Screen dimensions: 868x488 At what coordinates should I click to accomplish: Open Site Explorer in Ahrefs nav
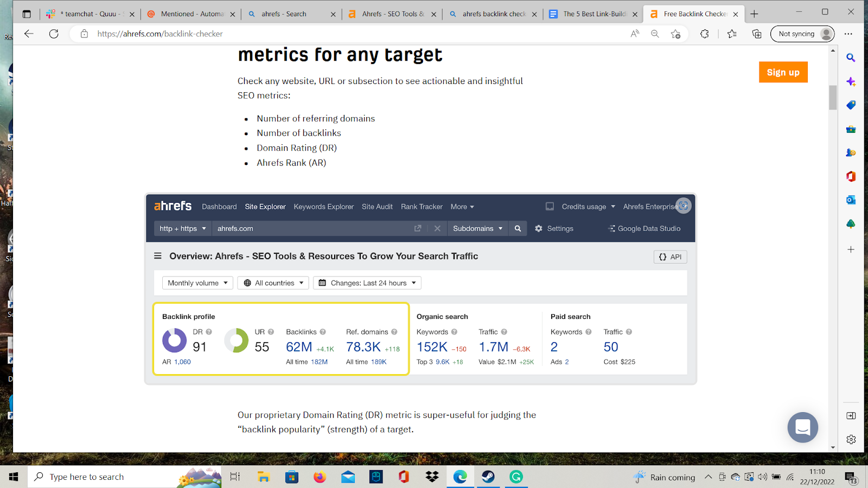pyautogui.click(x=265, y=207)
